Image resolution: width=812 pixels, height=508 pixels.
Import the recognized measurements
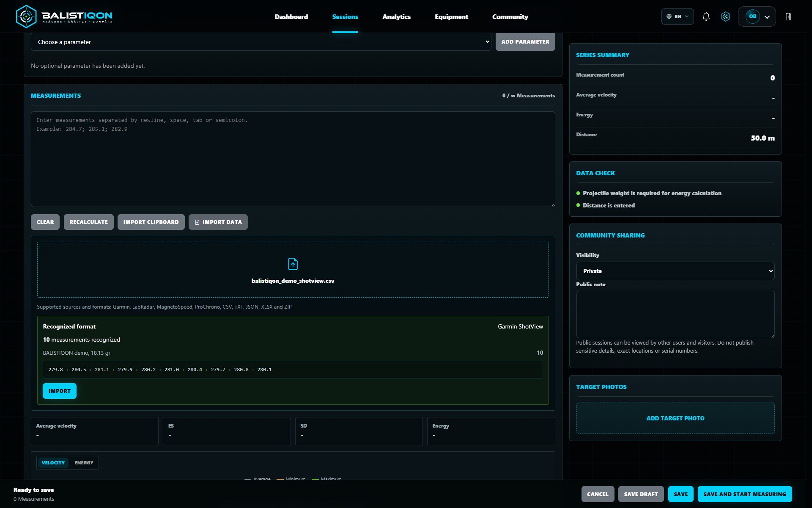(60, 391)
